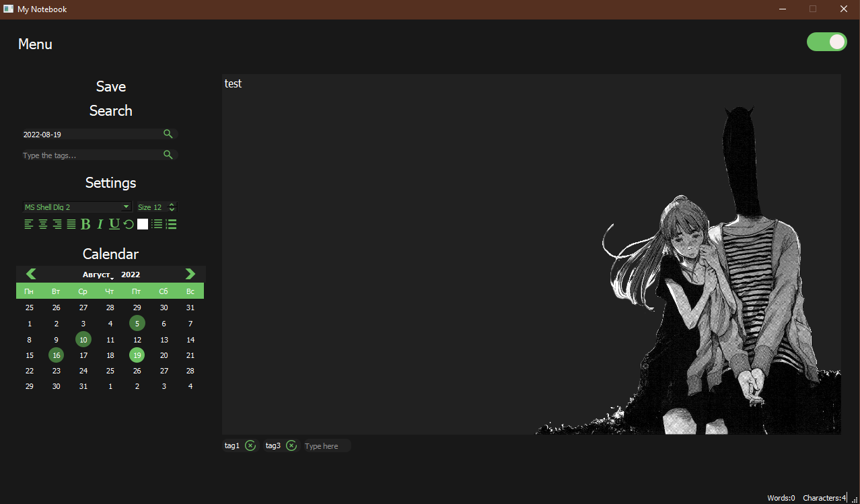Create a bulleted list
860x504 pixels.
[x=157, y=224]
